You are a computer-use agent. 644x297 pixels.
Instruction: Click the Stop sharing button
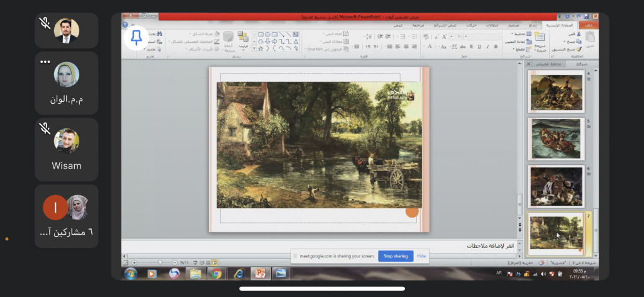click(396, 256)
